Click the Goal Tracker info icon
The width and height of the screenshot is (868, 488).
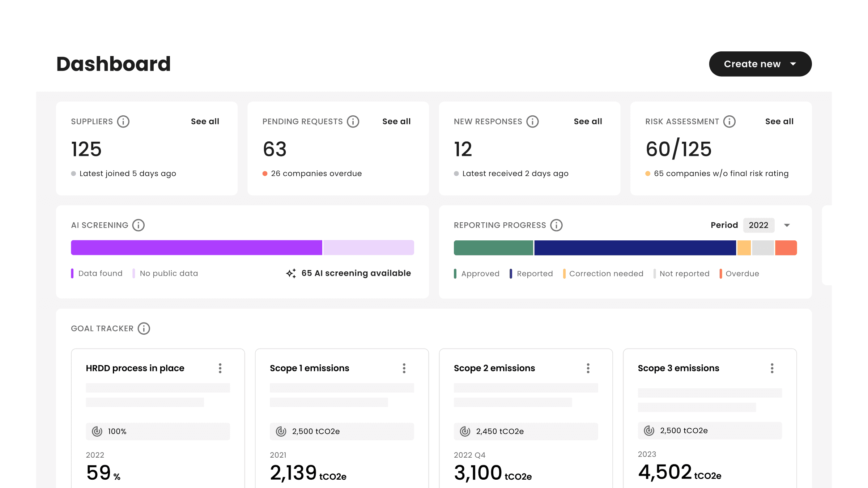click(x=144, y=329)
